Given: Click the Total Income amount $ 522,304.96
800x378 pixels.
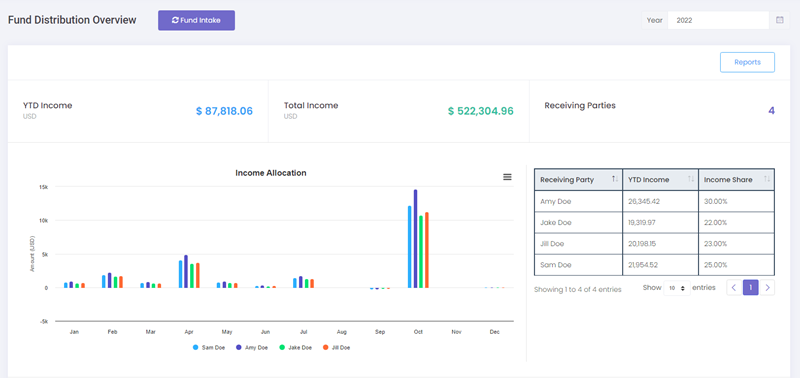Looking at the screenshot, I should 481,111.
